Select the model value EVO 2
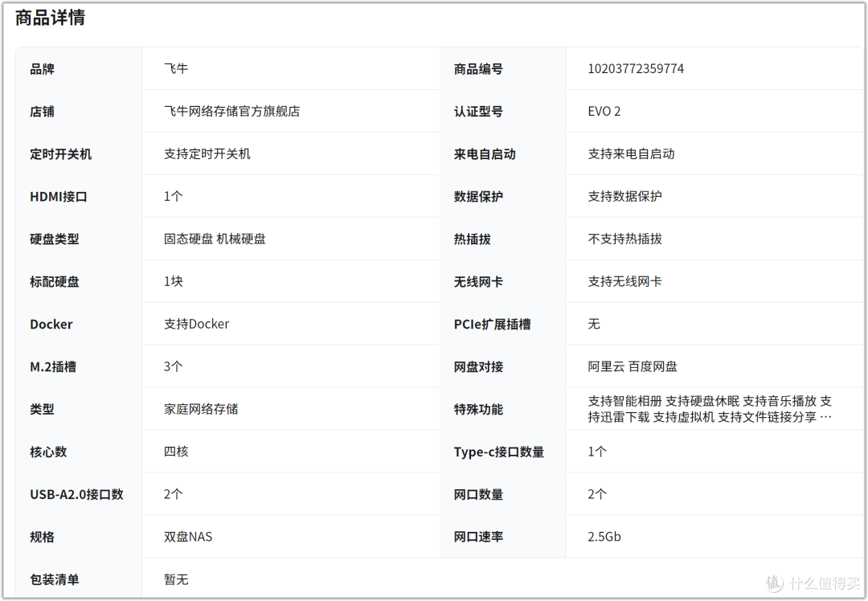The height and width of the screenshot is (601, 868). [604, 111]
